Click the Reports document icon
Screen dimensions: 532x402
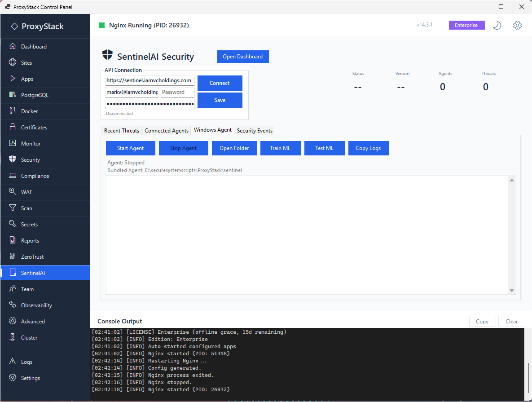coord(13,240)
